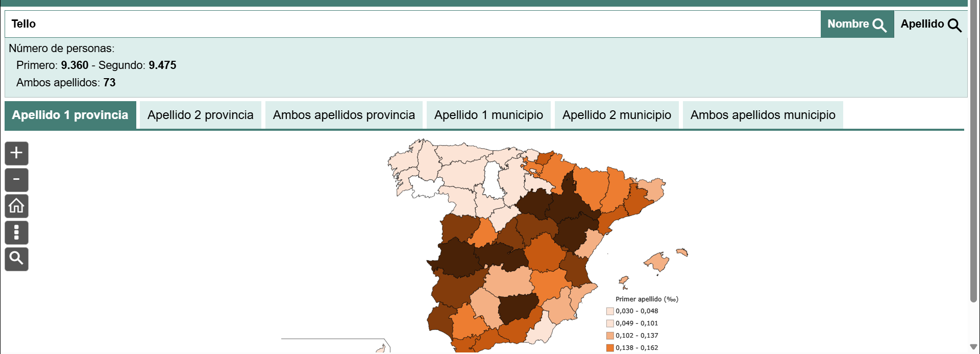Switch to Apellido 2 provincia tab

coord(200,115)
